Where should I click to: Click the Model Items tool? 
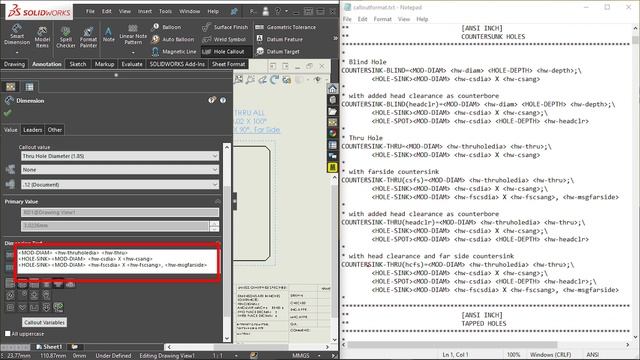(x=42, y=37)
